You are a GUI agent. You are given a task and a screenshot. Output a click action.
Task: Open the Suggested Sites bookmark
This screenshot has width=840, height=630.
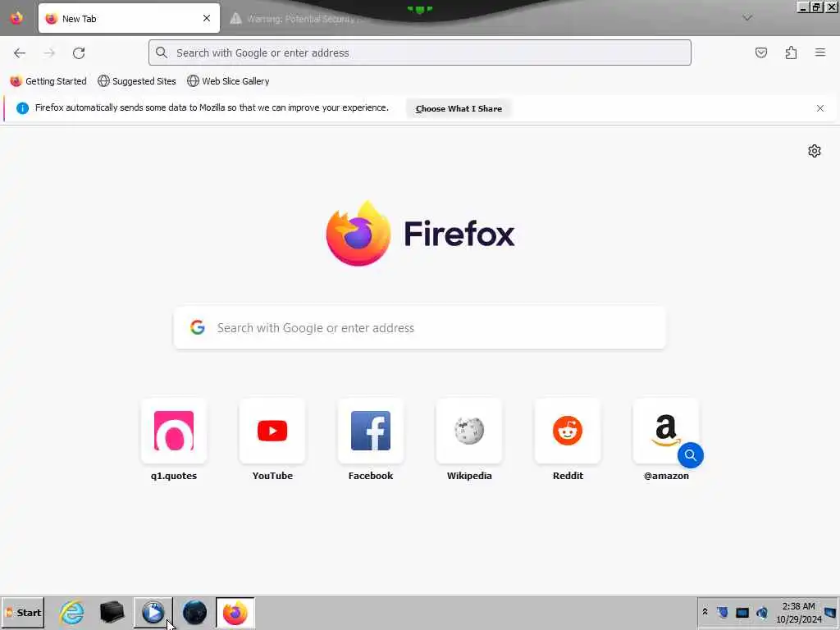137,81
